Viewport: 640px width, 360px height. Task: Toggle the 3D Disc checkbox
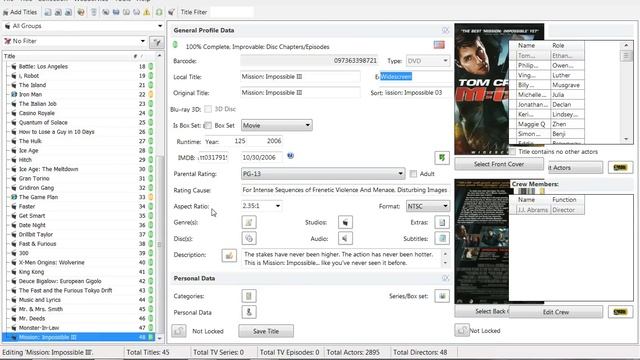208,109
